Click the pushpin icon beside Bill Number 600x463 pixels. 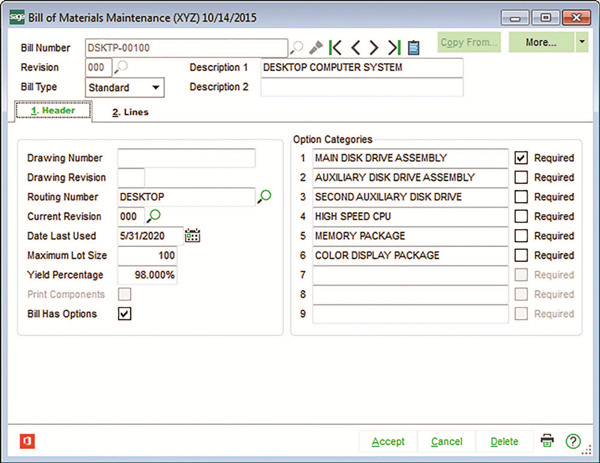(x=316, y=48)
